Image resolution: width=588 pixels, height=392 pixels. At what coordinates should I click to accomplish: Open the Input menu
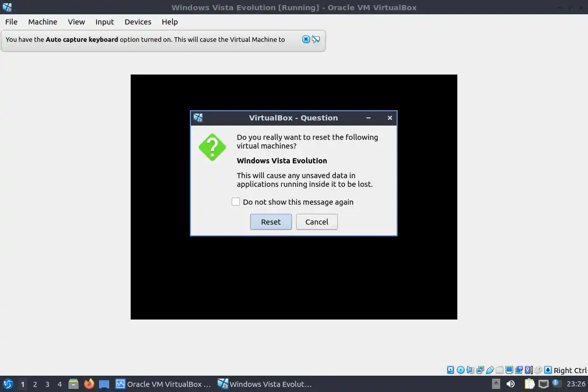[x=105, y=22]
